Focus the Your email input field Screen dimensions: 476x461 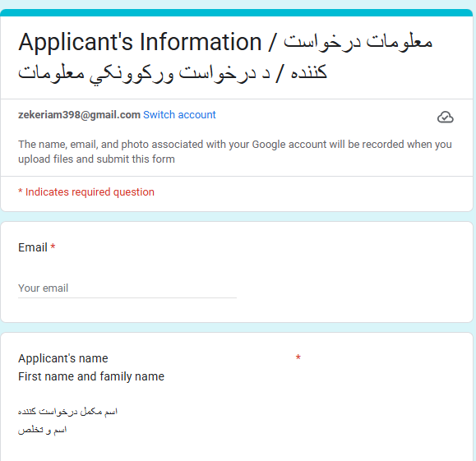(127, 288)
